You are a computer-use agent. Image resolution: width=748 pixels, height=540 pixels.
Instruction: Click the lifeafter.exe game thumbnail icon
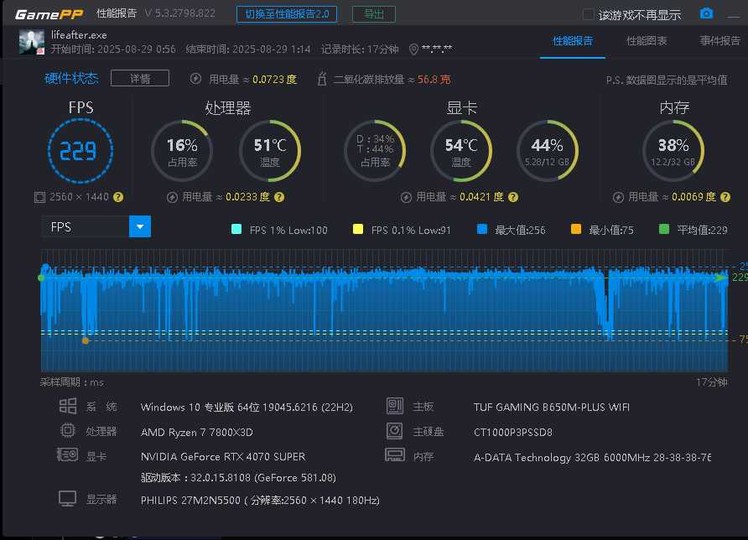[31, 42]
